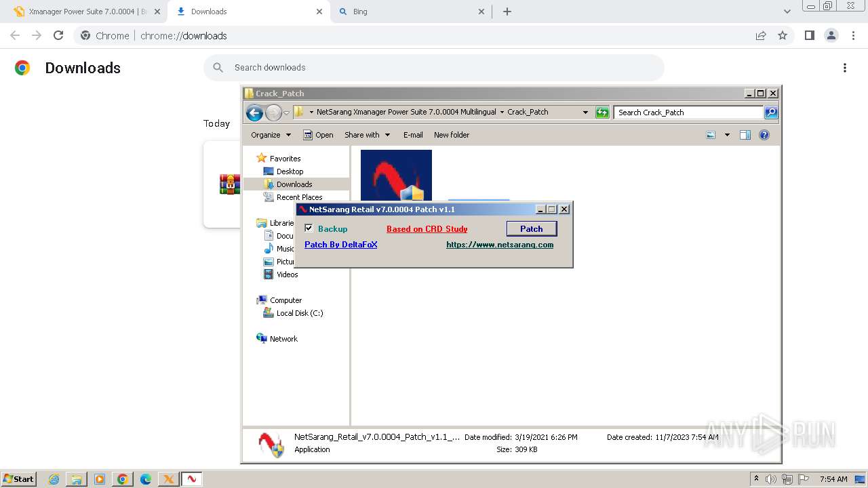Screen dimensions: 868x488
Task: Click Chrome tab search chevron
Action: click(x=787, y=12)
